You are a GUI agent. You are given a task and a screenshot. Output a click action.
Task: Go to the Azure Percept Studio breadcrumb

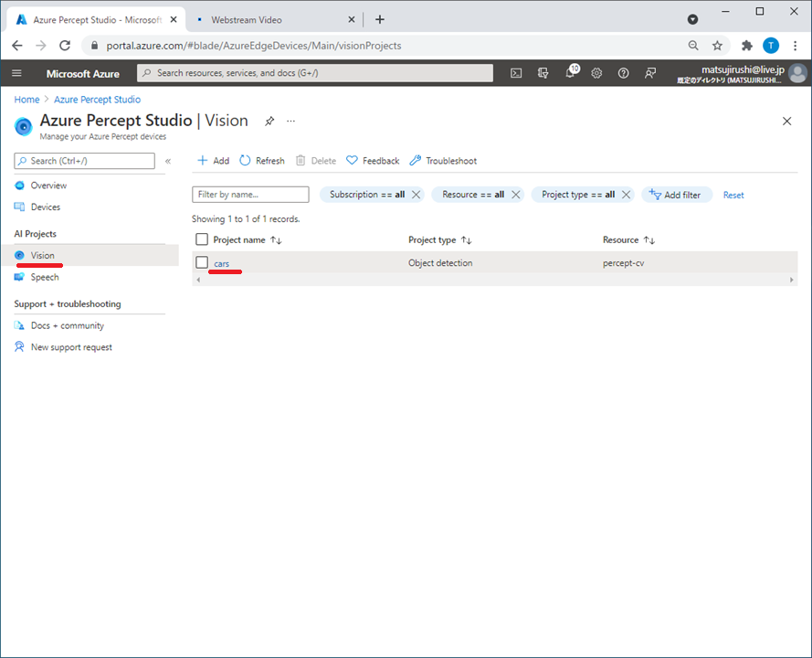tap(98, 100)
